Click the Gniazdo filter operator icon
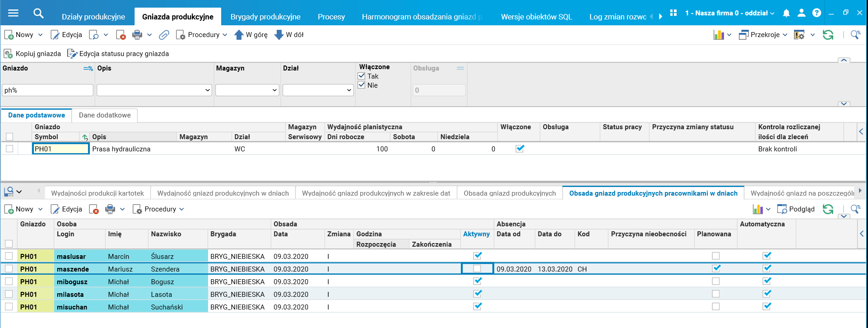This screenshot has height=328, width=868. 88,69
